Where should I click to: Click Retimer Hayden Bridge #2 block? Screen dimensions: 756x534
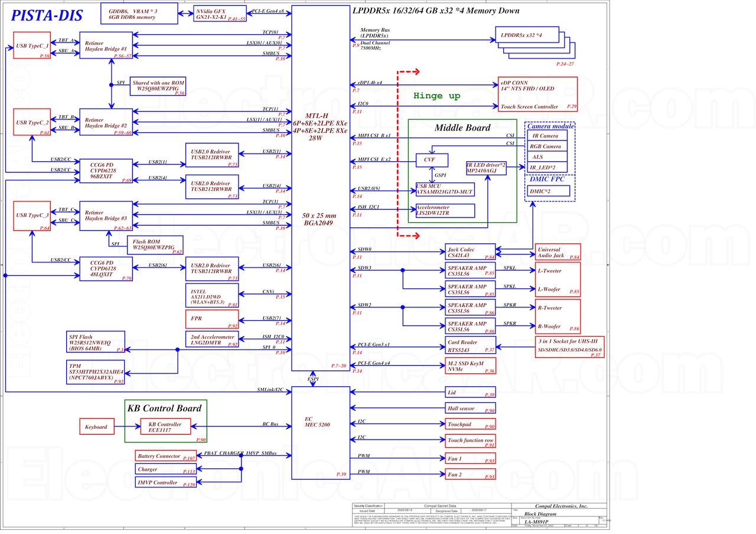click(x=106, y=122)
